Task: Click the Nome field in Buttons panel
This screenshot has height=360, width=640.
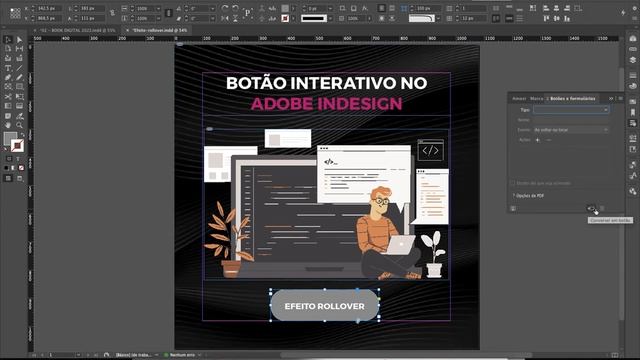Action: point(571,120)
